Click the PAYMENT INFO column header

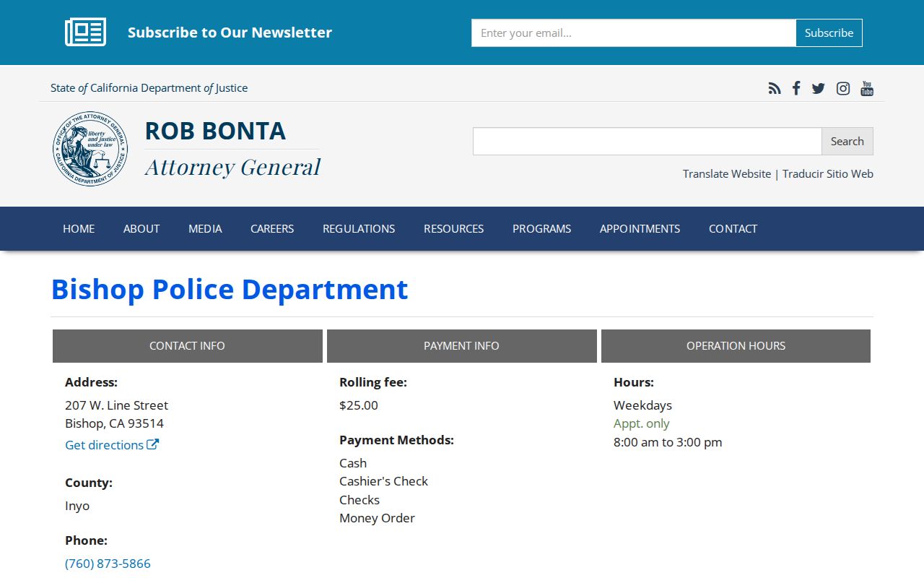462,346
